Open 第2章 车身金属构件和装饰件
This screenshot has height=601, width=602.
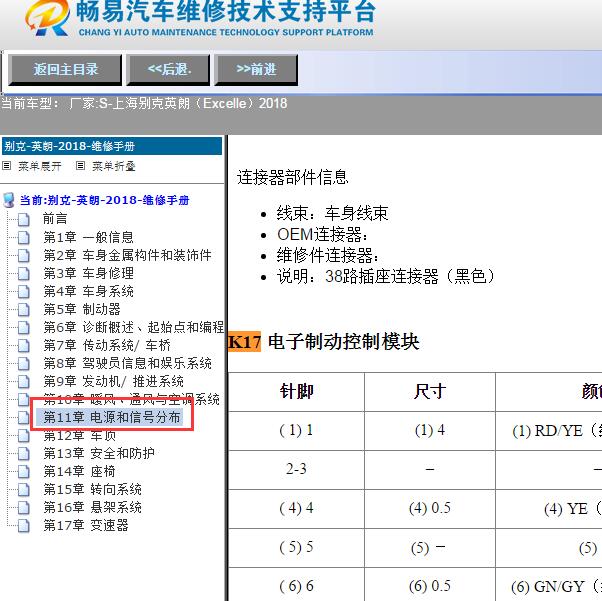click(x=127, y=255)
